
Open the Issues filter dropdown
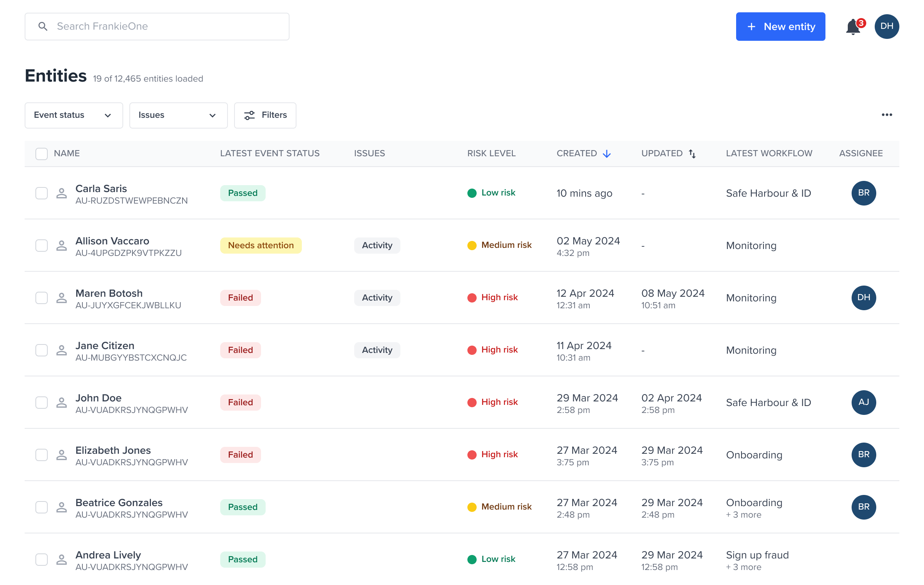point(178,115)
